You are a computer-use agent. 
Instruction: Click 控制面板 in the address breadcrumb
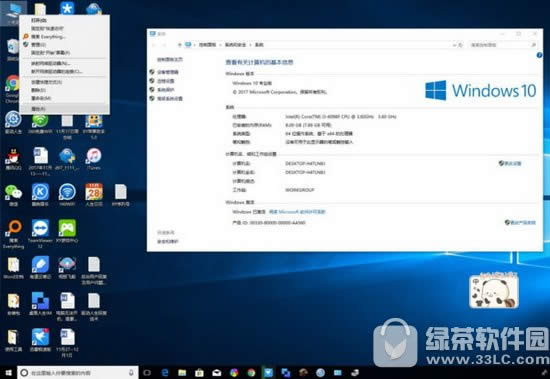pos(207,45)
